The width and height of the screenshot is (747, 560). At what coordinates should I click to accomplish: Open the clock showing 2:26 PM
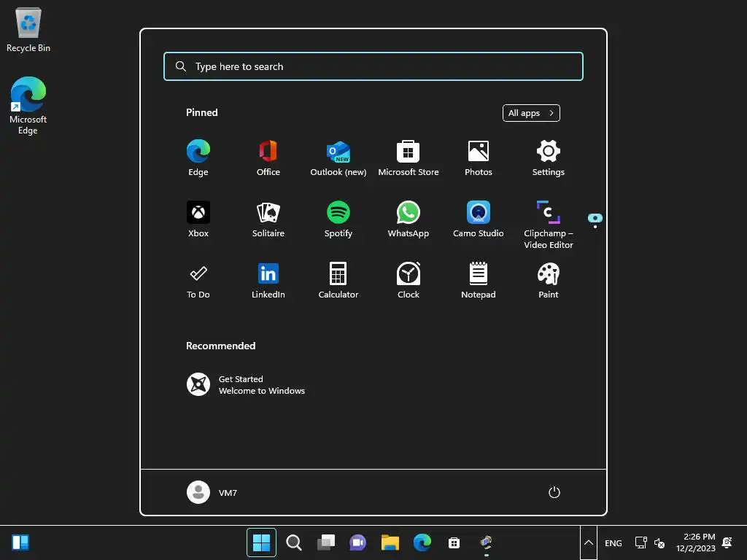point(695,542)
